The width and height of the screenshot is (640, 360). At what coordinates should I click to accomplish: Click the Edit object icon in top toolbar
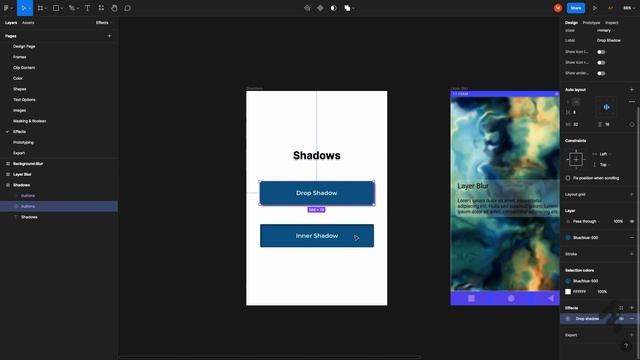point(307,8)
